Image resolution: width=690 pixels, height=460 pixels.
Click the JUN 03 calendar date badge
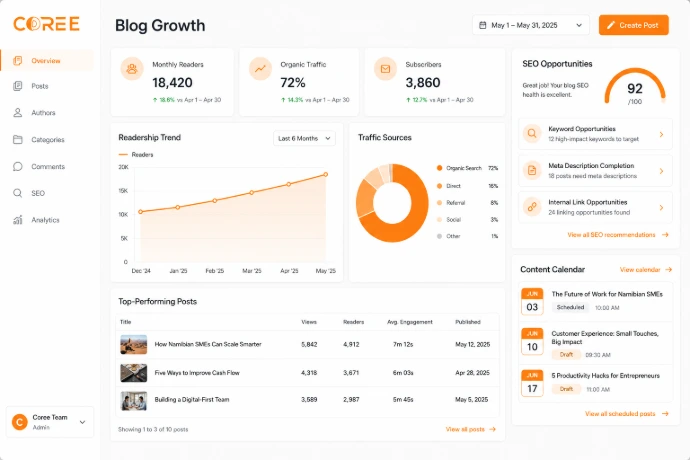click(x=532, y=302)
